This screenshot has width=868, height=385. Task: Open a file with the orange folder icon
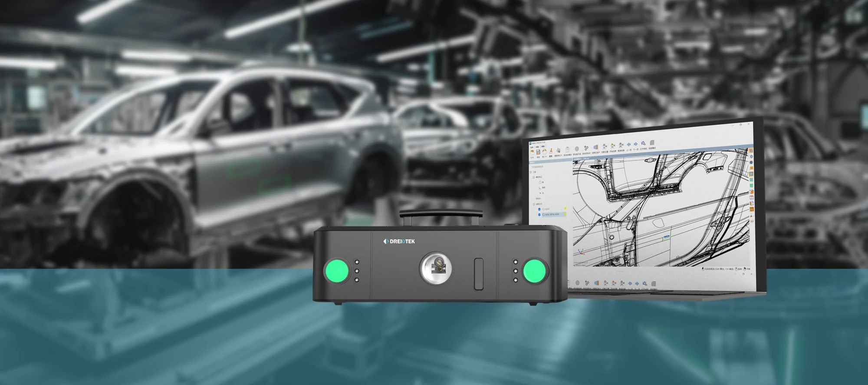click(x=532, y=152)
